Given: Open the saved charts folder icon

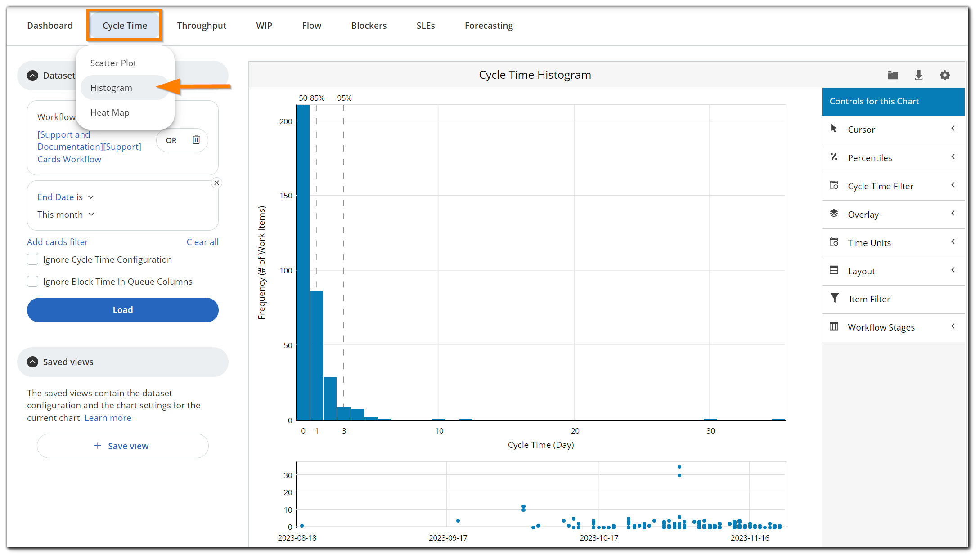Looking at the screenshot, I should (x=893, y=75).
